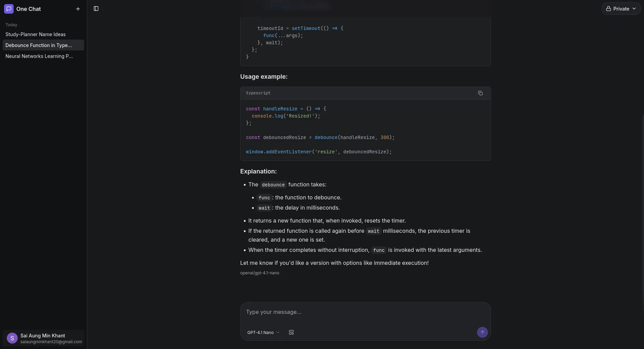Click the openai/gpt-4.1-nano model label
Screen dimensions: 644x349
click(260, 273)
